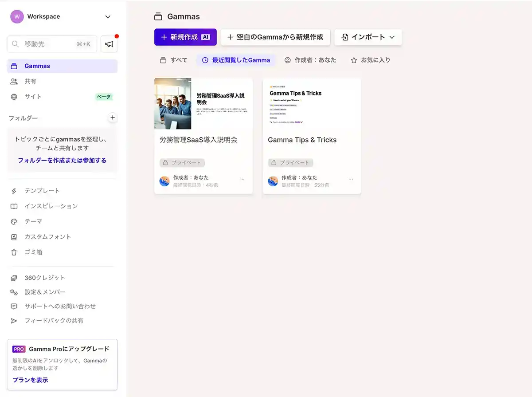Switch to the 作成者：あなた tab
This screenshot has width=532, height=397.
[310, 60]
